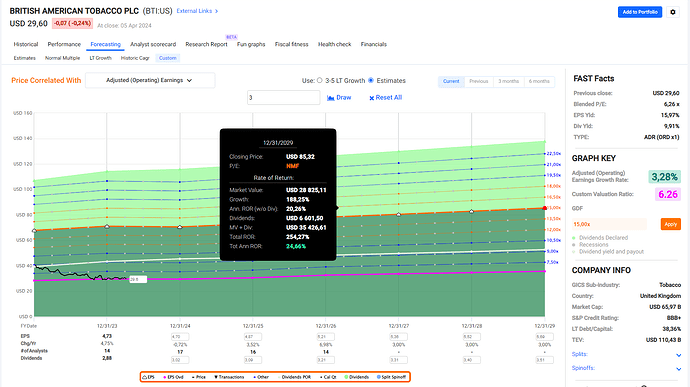Select the Normal Multiple sub-tab
Image resolution: width=690 pixels, height=387 pixels.
[62, 58]
